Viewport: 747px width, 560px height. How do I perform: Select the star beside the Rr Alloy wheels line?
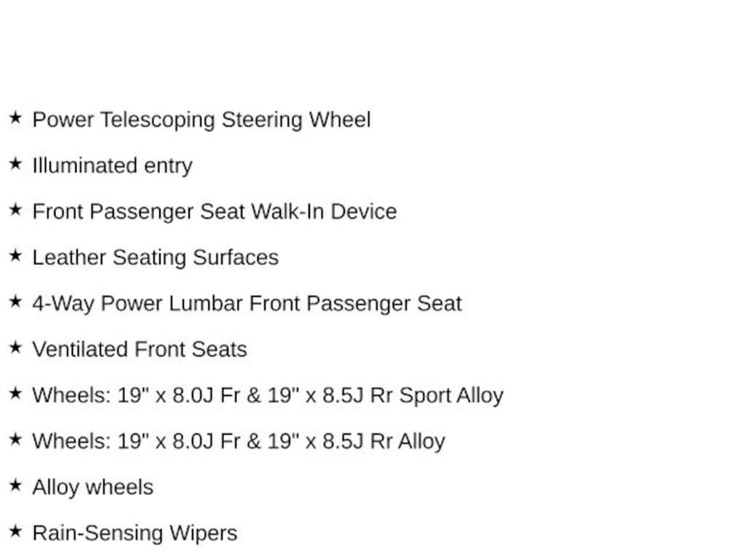(x=15, y=439)
